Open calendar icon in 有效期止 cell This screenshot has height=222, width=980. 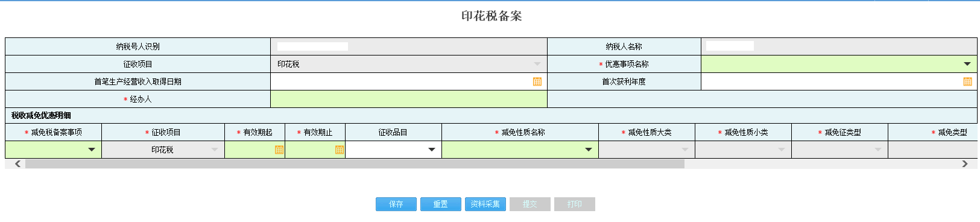tap(340, 150)
